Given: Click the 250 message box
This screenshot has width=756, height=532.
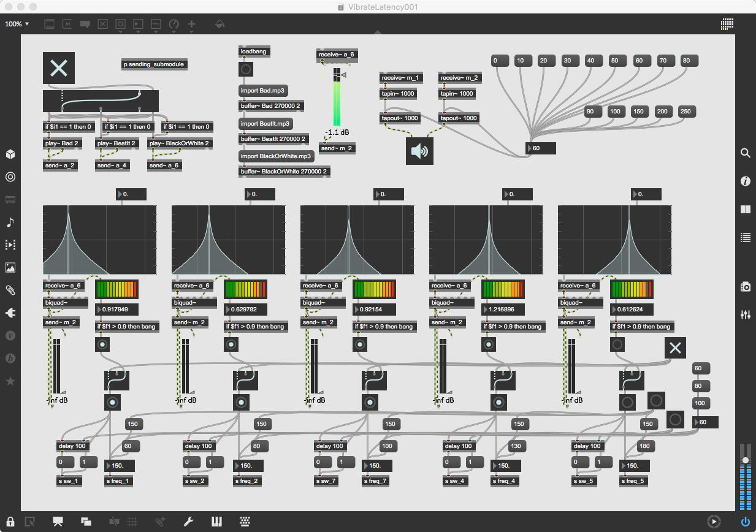Looking at the screenshot, I should pos(686,112).
